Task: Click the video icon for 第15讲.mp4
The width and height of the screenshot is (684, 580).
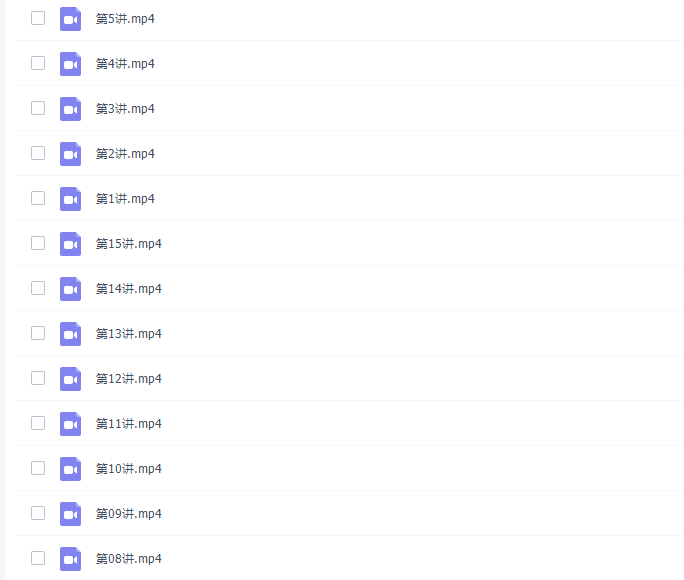Action: (70, 244)
